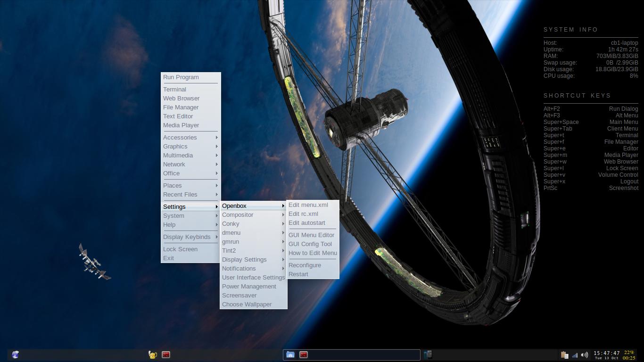Open Web Browser from the main menu
The width and height of the screenshot is (644, 362).
point(191,99)
